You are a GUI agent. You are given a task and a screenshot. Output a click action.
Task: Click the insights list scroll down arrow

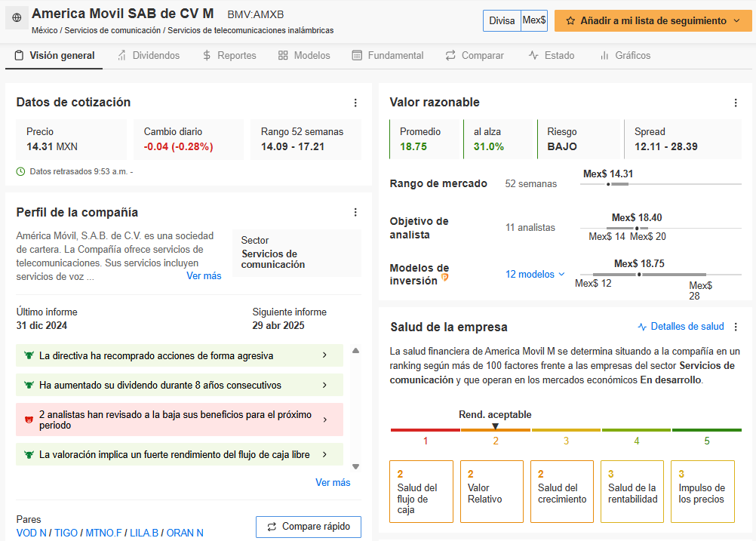pyautogui.click(x=356, y=466)
